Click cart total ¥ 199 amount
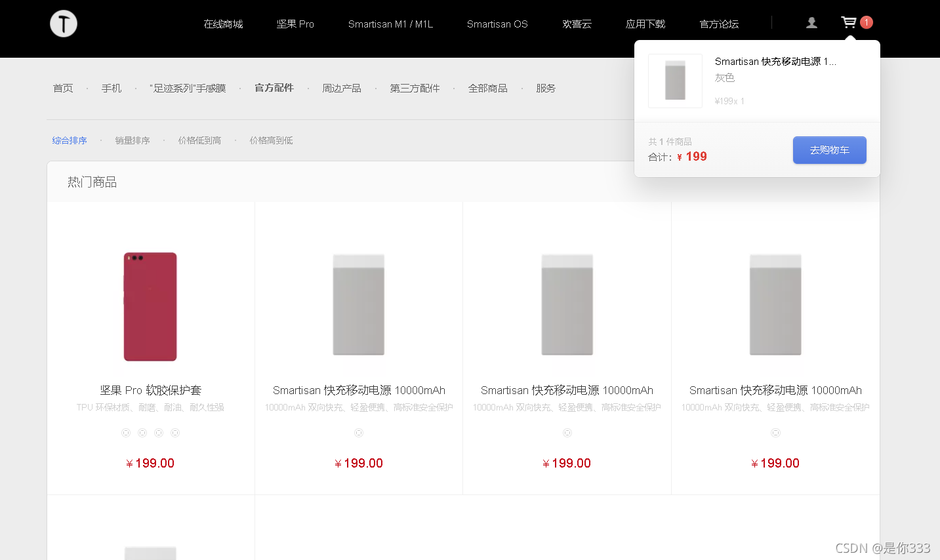940x560 pixels. (x=692, y=157)
